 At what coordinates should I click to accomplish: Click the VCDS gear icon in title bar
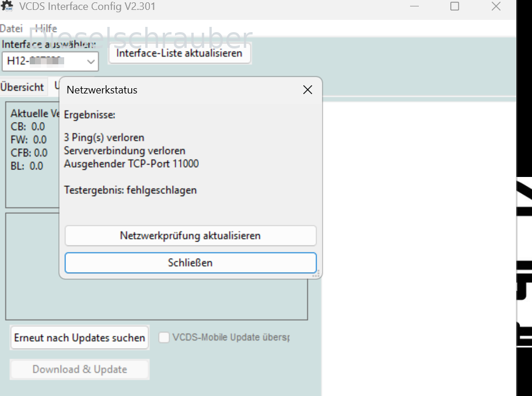point(7,6)
